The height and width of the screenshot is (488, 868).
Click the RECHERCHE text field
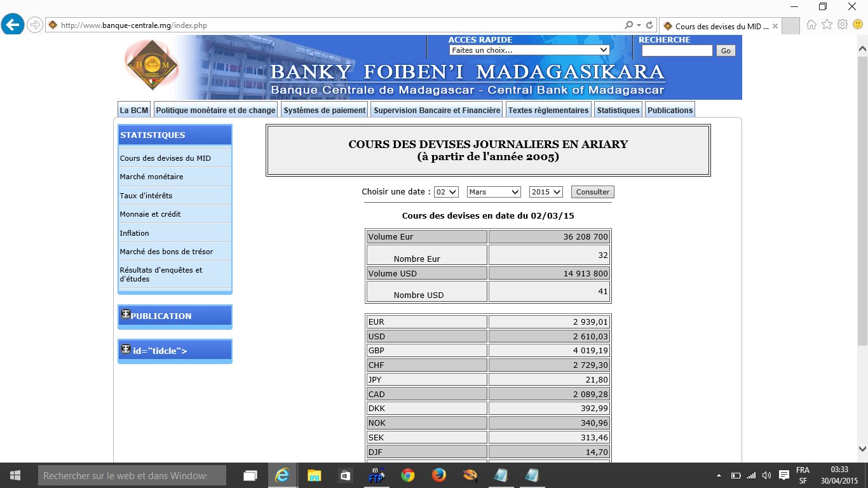click(677, 51)
